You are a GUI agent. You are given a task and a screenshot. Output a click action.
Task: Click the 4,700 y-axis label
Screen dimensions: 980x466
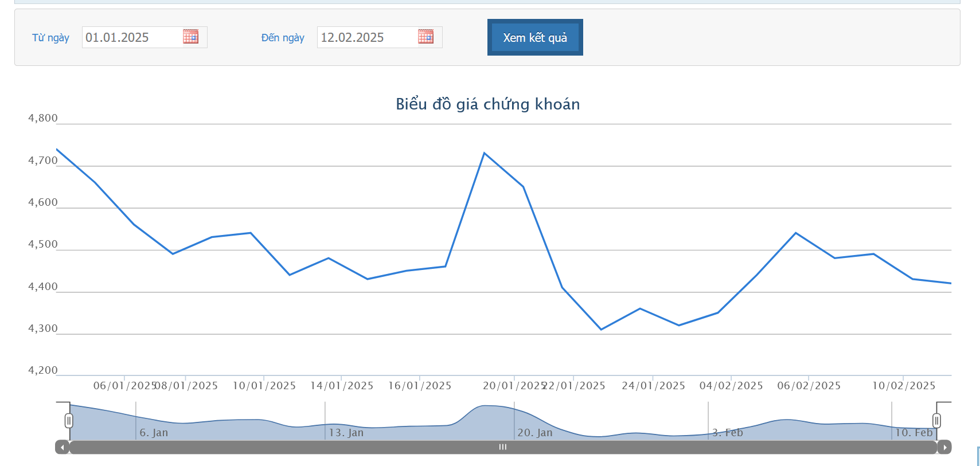[x=43, y=160]
